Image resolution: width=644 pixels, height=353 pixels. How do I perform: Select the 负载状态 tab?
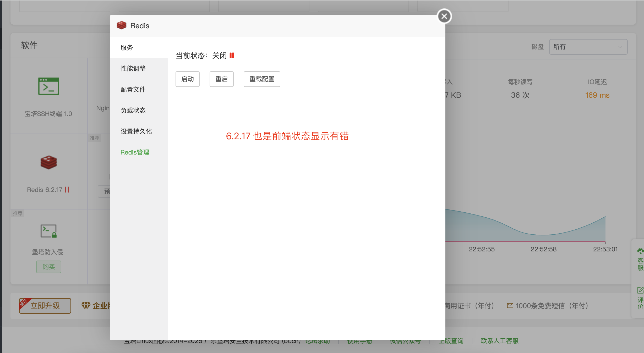[x=139, y=111]
